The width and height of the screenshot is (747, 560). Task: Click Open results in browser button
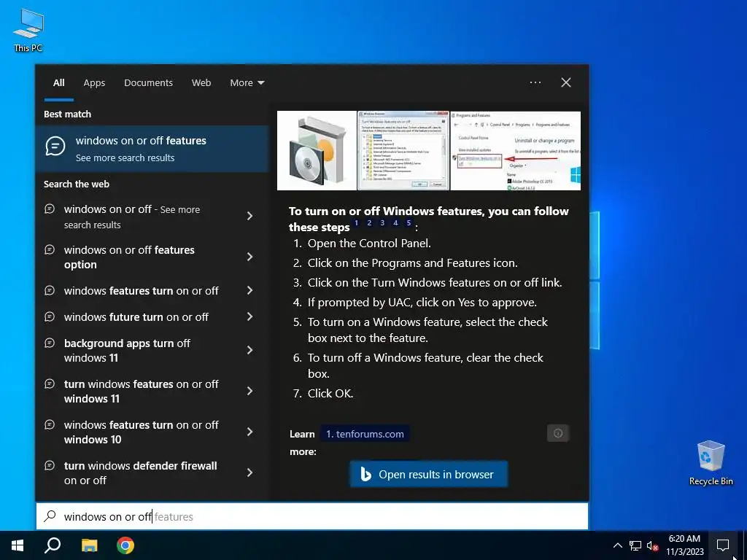(429, 474)
